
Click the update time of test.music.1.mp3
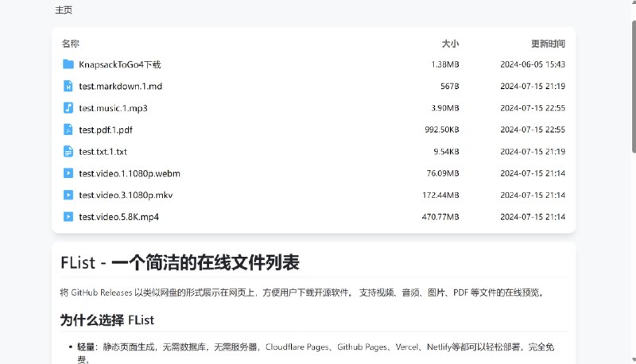pyautogui.click(x=533, y=108)
